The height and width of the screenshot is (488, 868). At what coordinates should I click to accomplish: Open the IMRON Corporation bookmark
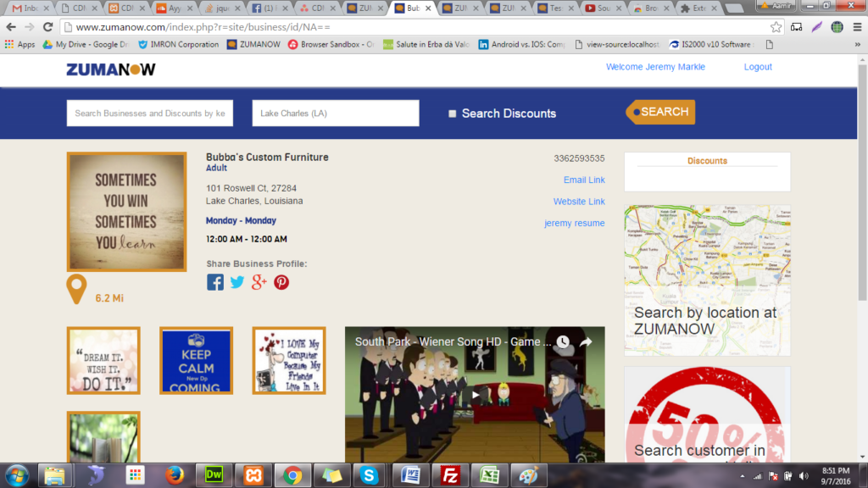[x=178, y=44]
